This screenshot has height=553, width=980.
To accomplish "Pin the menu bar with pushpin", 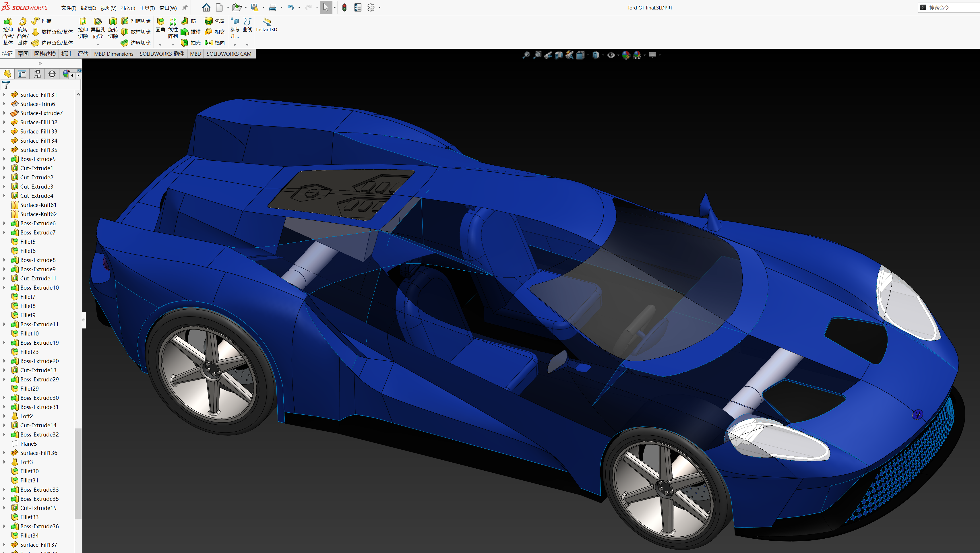I will coord(185,8).
